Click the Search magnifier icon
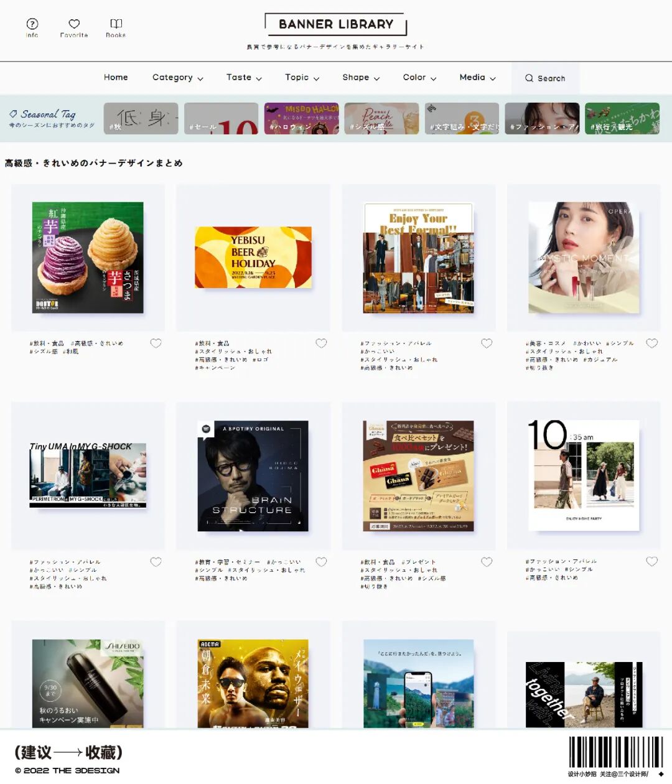 [x=529, y=78]
